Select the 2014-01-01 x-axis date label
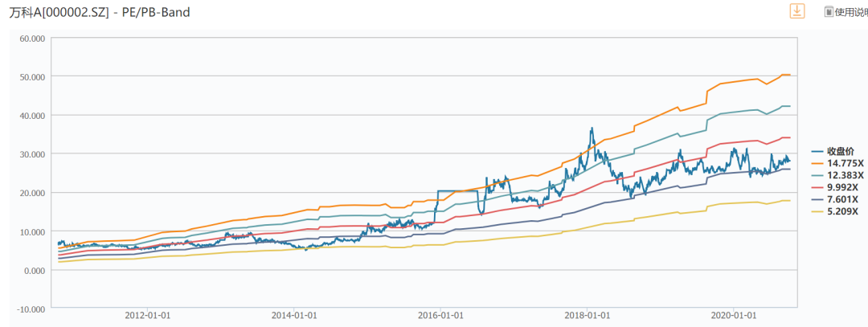868x327 pixels. [294, 317]
